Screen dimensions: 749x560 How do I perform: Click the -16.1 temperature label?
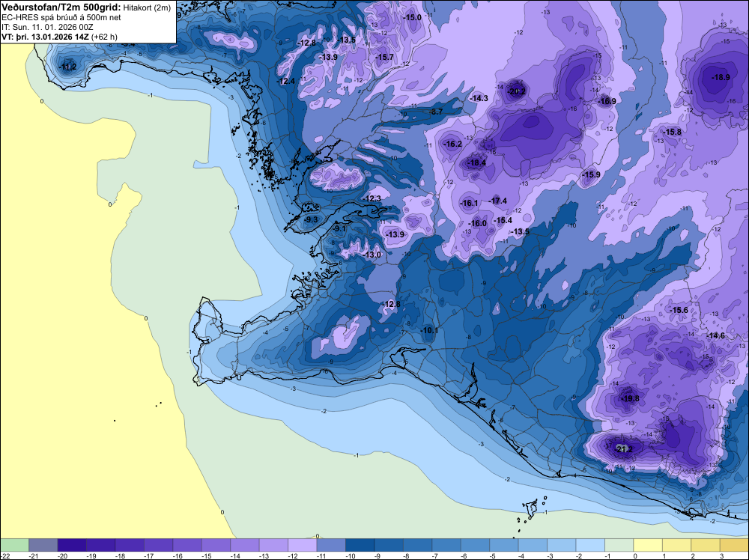click(x=469, y=204)
